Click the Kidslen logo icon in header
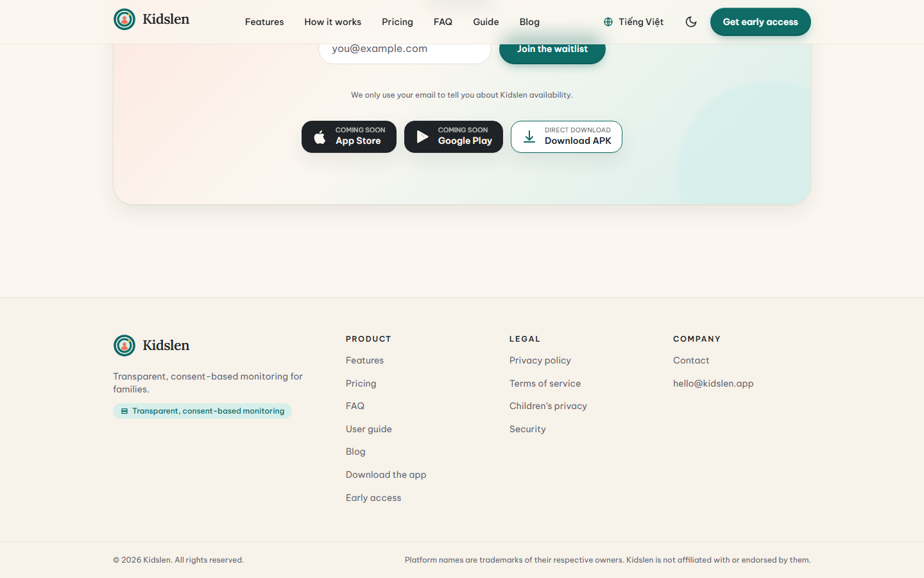This screenshot has width=924, height=578. 124,19
